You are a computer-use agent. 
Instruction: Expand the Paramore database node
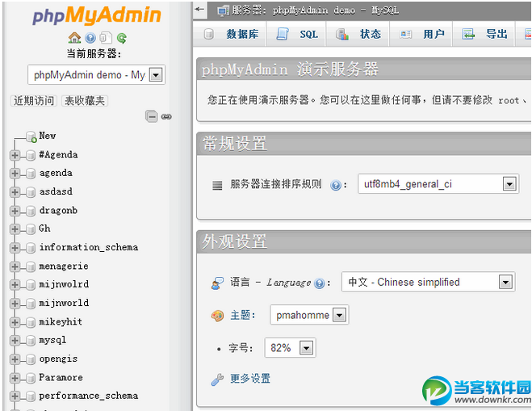click(15, 378)
